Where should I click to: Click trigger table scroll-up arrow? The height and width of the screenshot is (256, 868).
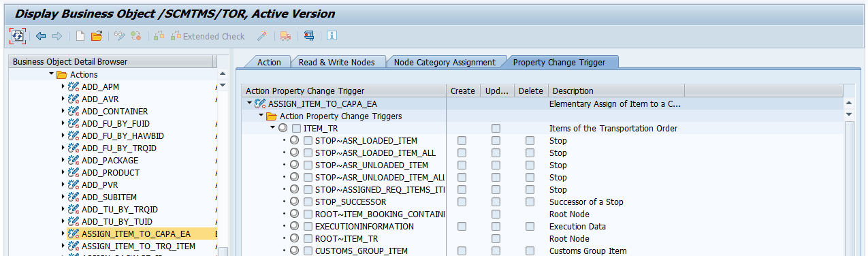(848, 103)
